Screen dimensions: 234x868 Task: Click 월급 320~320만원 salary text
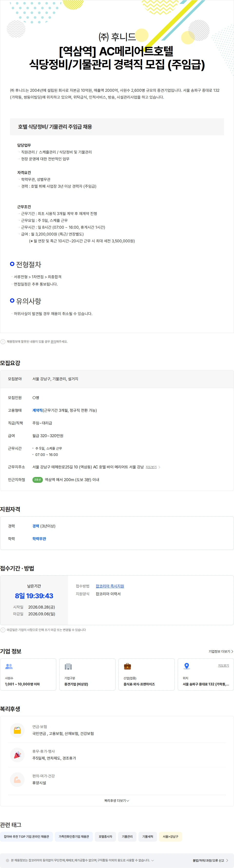pyautogui.click(x=48, y=436)
